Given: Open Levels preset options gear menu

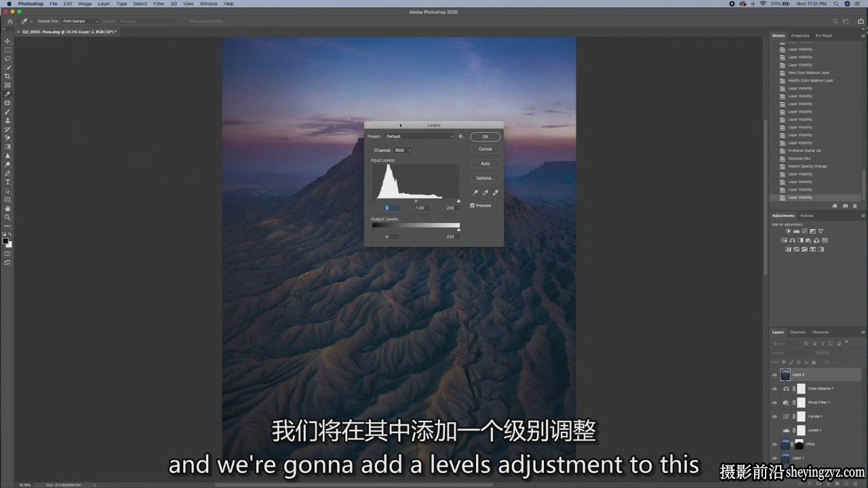Looking at the screenshot, I should pos(460,136).
